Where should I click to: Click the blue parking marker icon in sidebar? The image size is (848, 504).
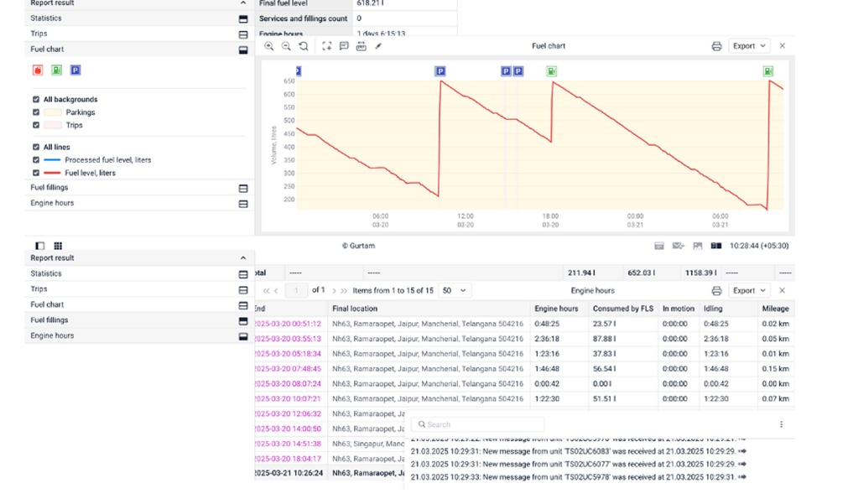click(76, 70)
